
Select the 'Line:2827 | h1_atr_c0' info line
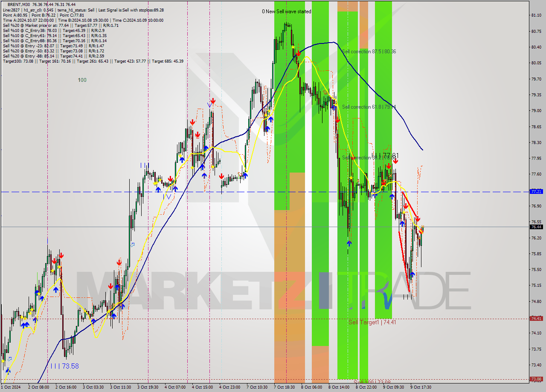(x=83, y=10)
